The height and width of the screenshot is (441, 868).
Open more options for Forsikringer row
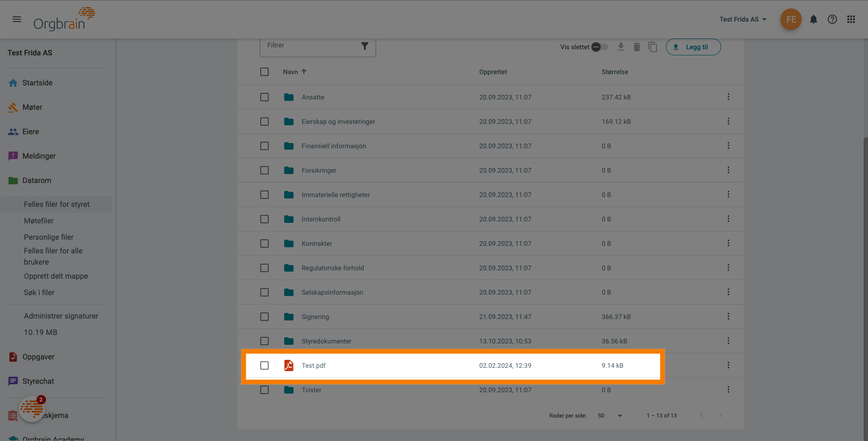coord(728,170)
